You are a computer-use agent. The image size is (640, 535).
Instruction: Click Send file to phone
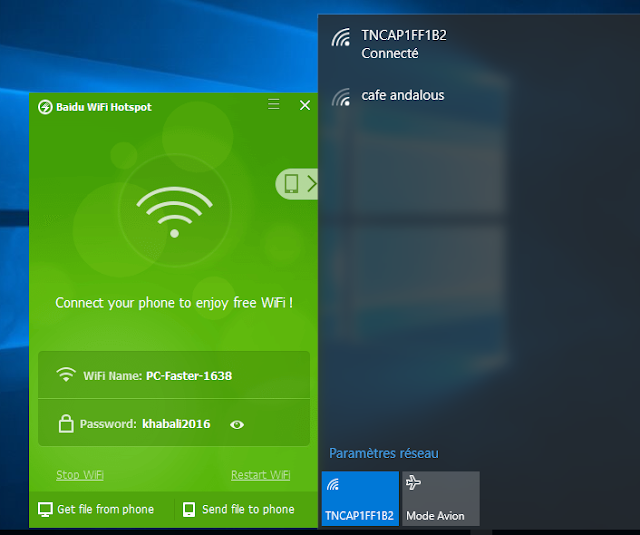pyautogui.click(x=239, y=509)
